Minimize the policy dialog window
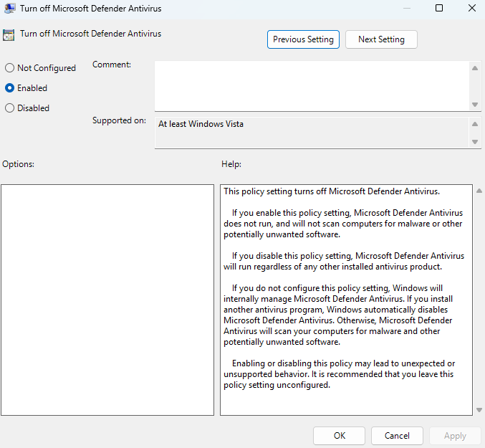Image resolution: width=485 pixels, height=448 pixels. click(x=407, y=8)
